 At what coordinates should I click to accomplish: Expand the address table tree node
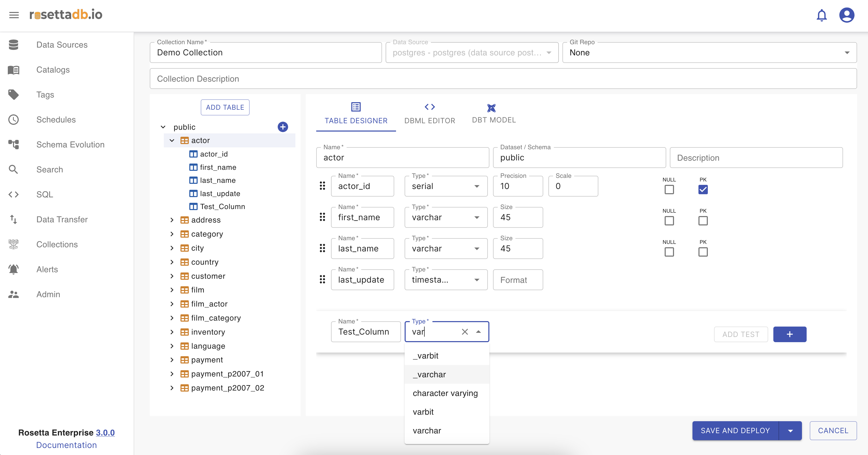(172, 220)
